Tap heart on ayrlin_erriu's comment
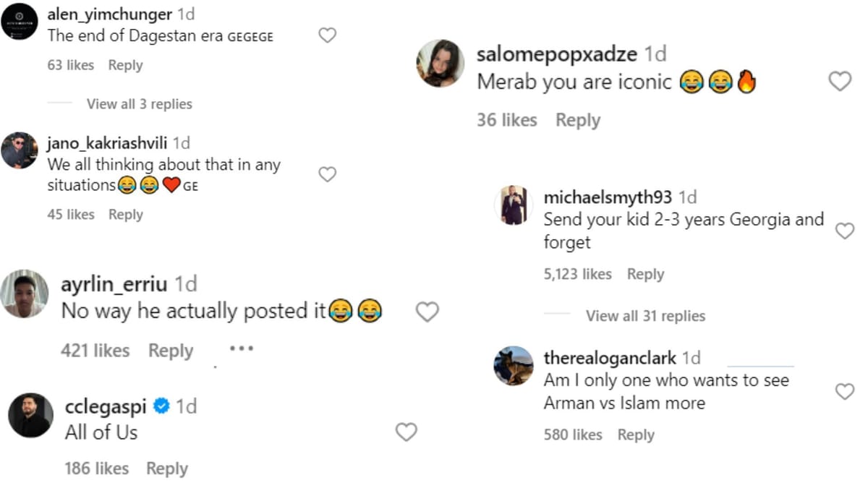 point(427,312)
